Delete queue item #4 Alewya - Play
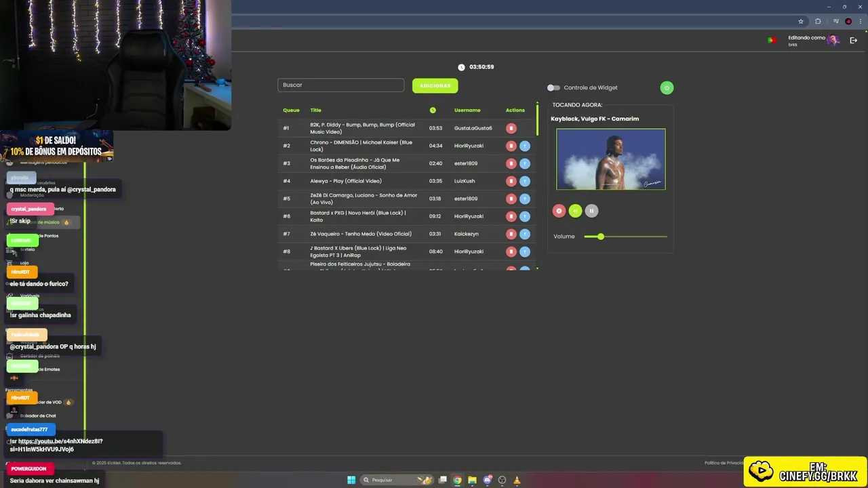 click(x=511, y=181)
